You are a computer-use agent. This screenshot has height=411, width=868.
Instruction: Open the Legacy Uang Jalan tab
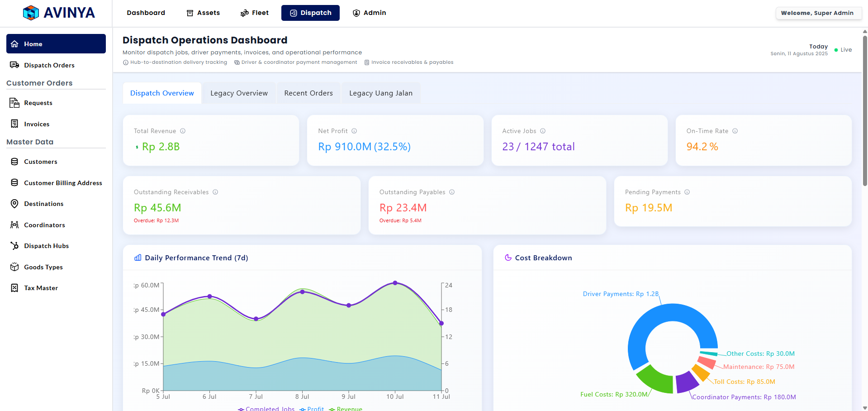click(380, 93)
